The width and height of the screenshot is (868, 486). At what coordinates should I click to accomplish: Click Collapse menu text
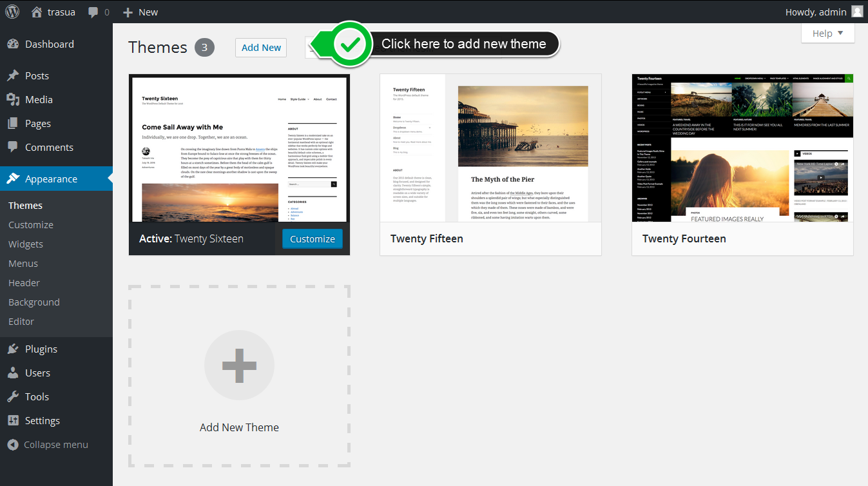pyautogui.click(x=56, y=445)
